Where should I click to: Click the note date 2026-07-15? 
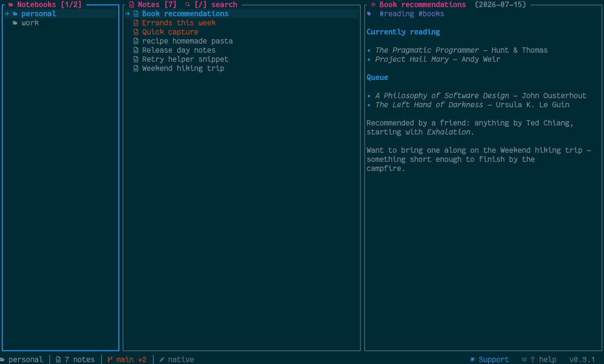(x=500, y=5)
